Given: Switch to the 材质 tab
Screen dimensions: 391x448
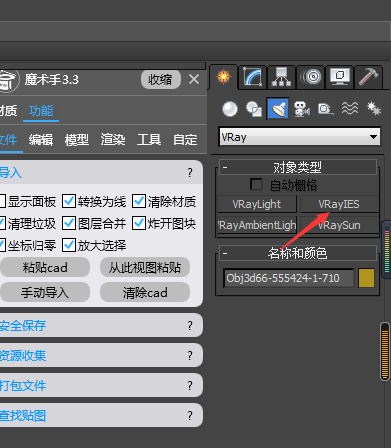Looking at the screenshot, I should 8,111.
